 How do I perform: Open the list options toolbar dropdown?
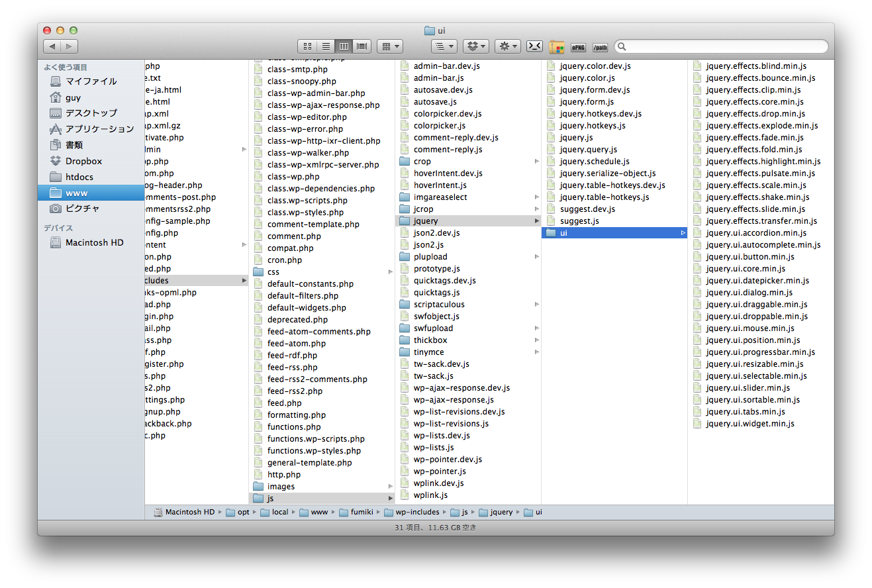coord(444,46)
